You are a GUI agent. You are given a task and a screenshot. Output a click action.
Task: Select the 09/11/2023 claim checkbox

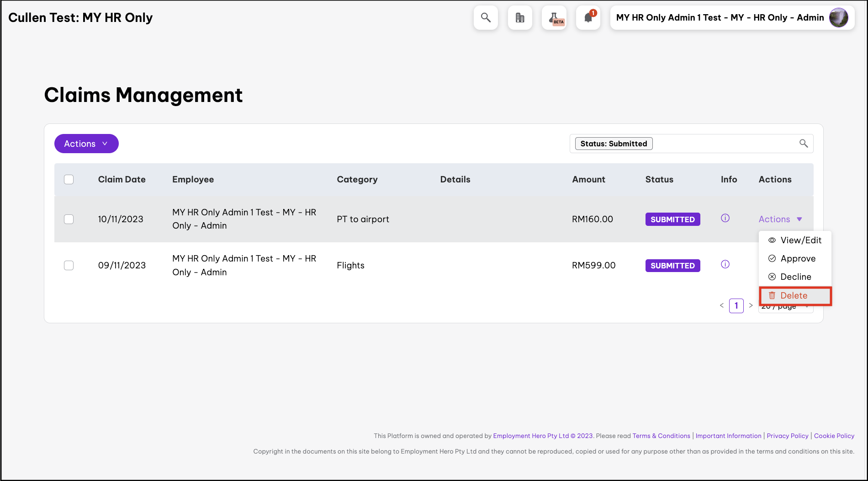click(x=69, y=265)
